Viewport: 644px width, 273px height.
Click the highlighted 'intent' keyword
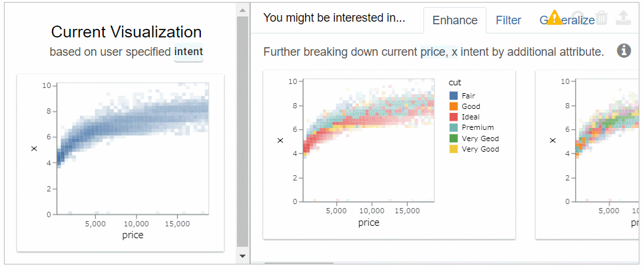[x=188, y=52]
